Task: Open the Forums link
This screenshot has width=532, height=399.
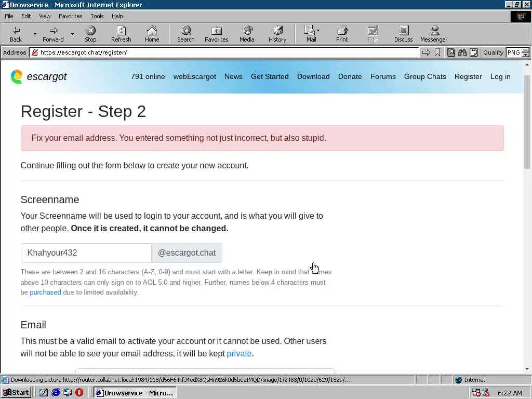Action: point(383,77)
